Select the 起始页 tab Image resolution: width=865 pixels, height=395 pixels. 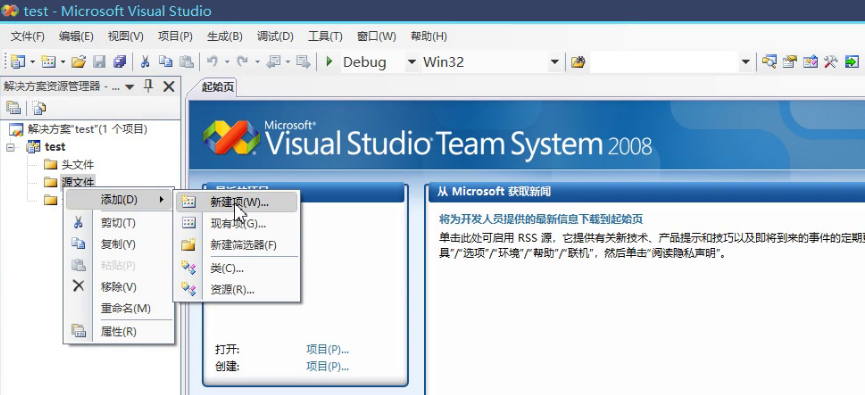click(x=217, y=87)
